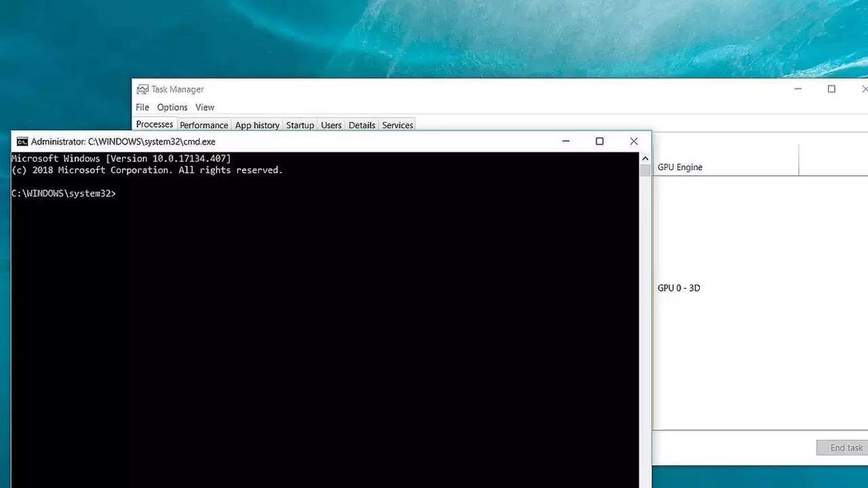868x488 pixels.
Task: Minimize the Task Manager window
Action: click(798, 89)
